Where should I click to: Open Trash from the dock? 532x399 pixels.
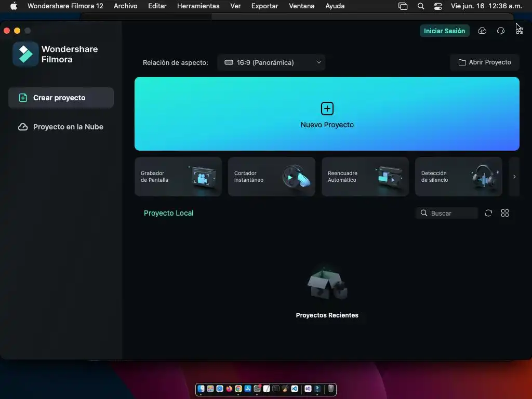[331, 389]
